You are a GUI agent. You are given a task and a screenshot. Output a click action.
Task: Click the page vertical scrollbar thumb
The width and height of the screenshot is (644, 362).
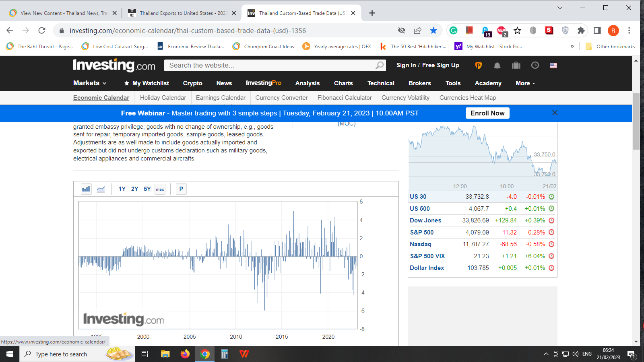pyautogui.click(x=636, y=121)
